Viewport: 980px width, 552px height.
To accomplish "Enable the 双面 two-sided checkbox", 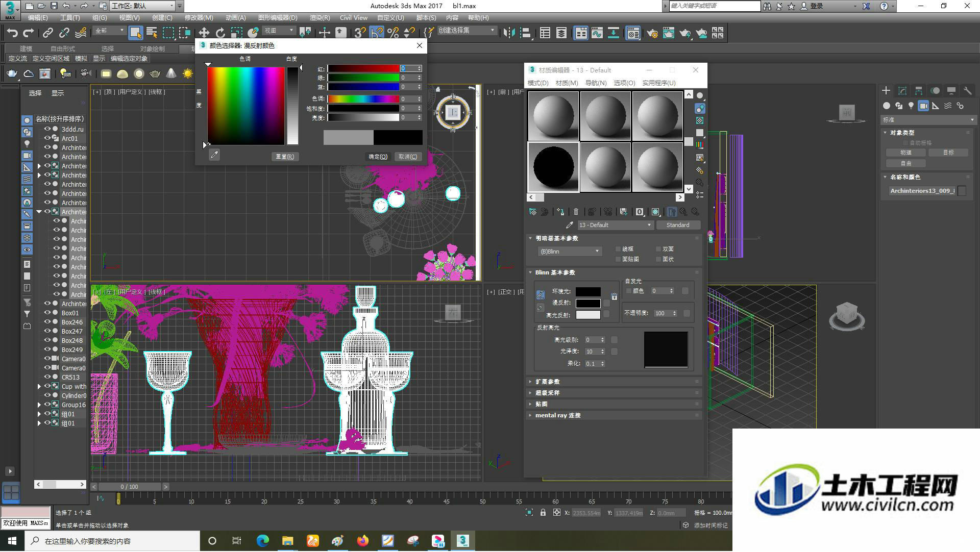I will click(658, 249).
